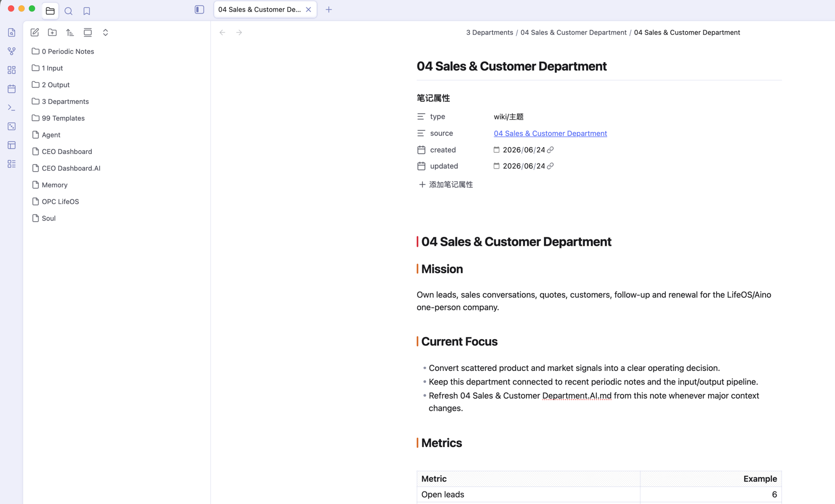Click the 笔记属性 properties heading
Screen dimensions: 835x504
pyautogui.click(x=433, y=98)
